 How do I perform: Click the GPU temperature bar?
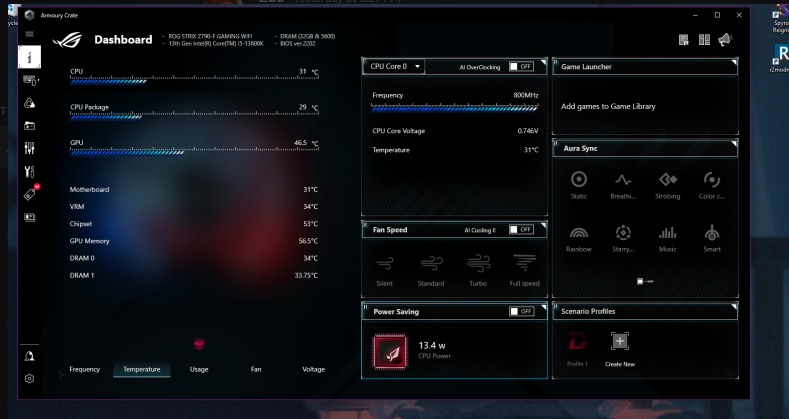pos(194,151)
